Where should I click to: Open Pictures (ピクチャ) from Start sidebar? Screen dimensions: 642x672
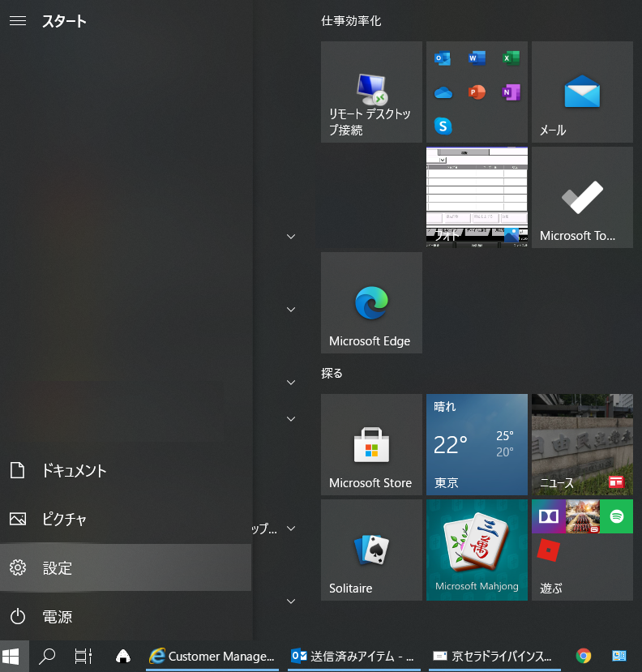coord(126,519)
